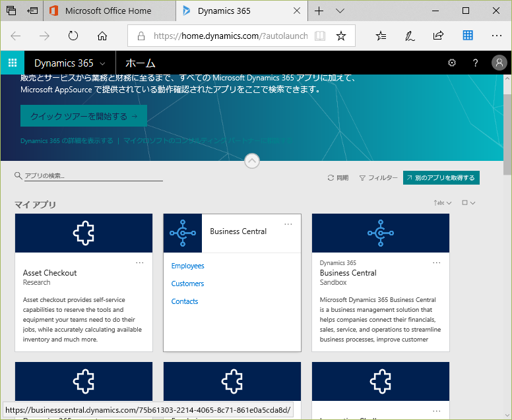The image size is (512, 420).
Task: Click the Sandbox environment label
Action: 333,283
